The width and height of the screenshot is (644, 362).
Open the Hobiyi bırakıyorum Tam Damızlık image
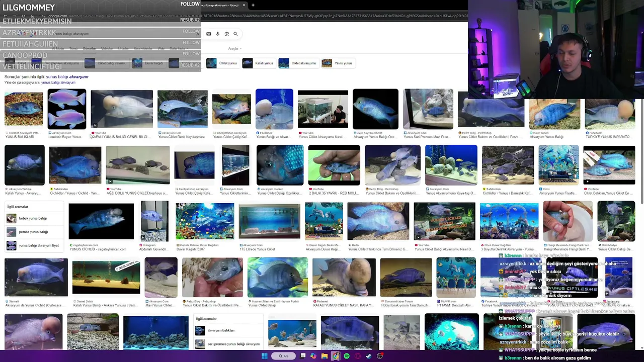[406, 278]
